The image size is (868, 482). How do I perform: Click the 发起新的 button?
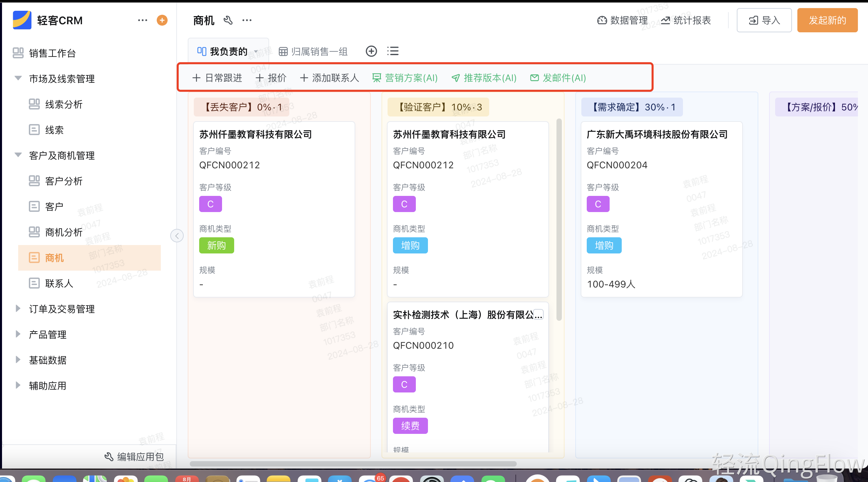click(x=827, y=20)
